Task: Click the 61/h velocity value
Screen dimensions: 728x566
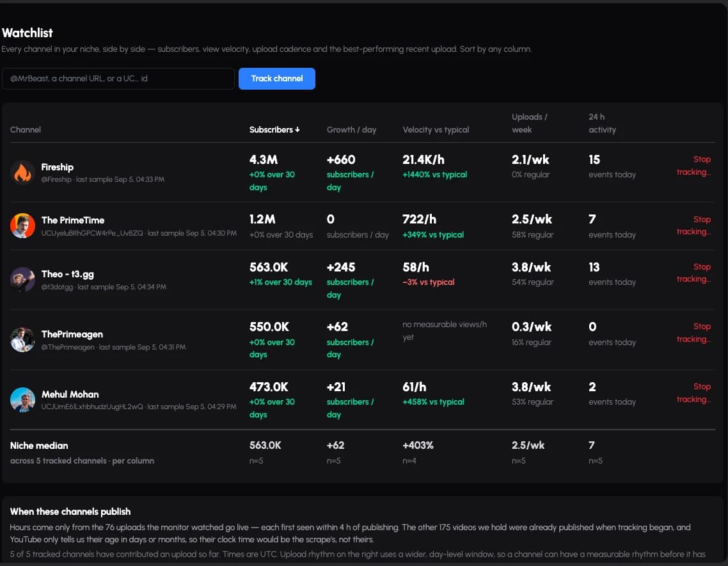Action: [414, 387]
